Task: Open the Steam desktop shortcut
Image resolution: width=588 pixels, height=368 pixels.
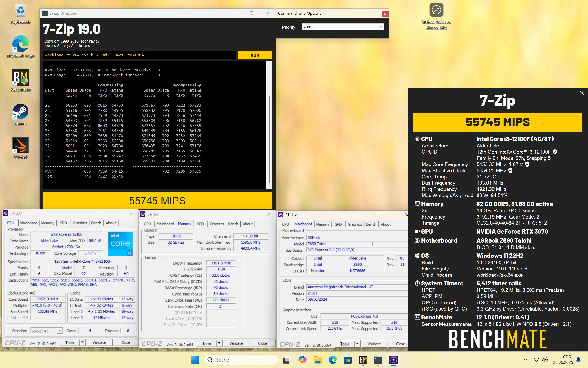Action: (x=20, y=114)
